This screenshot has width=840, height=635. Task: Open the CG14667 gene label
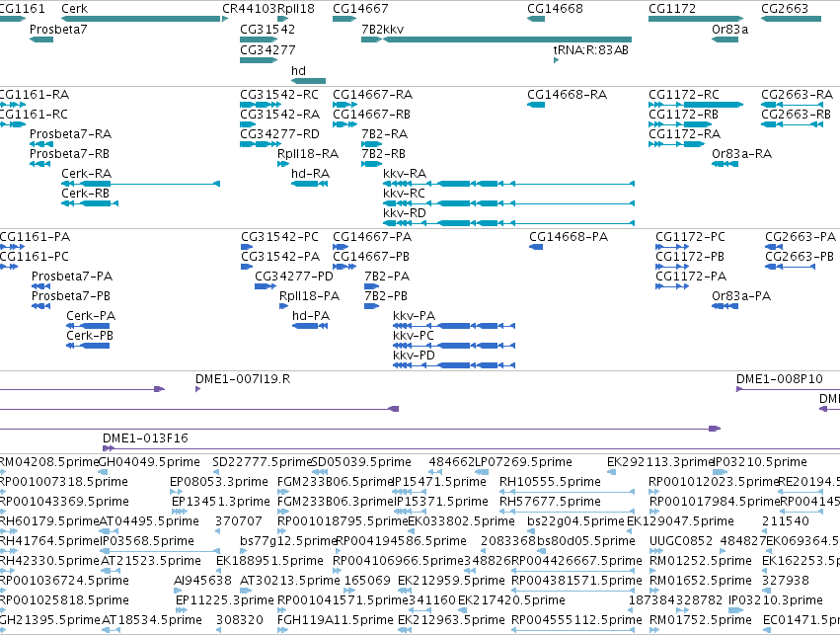pyautogui.click(x=360, y=9)
